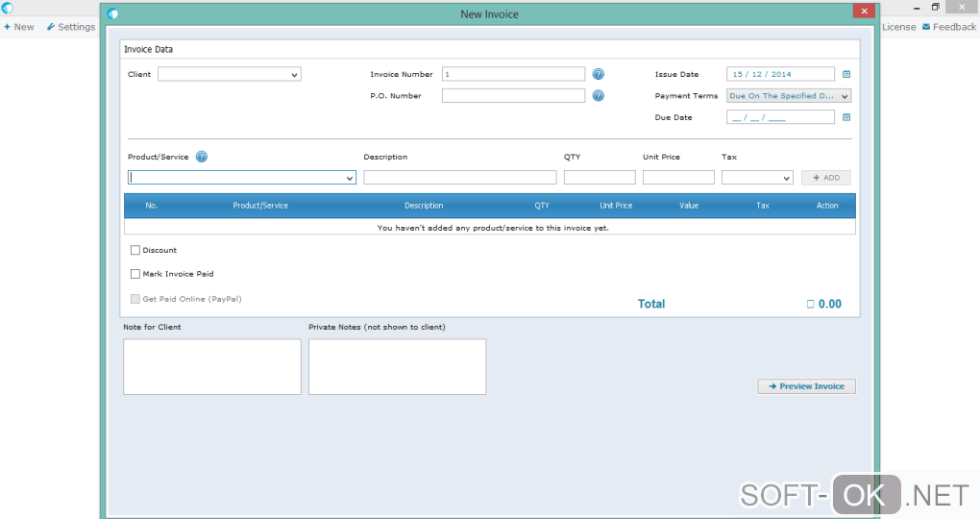The image size is (980, 519).
Task: Click Product/Service column header in table
Action: [260, 206]
